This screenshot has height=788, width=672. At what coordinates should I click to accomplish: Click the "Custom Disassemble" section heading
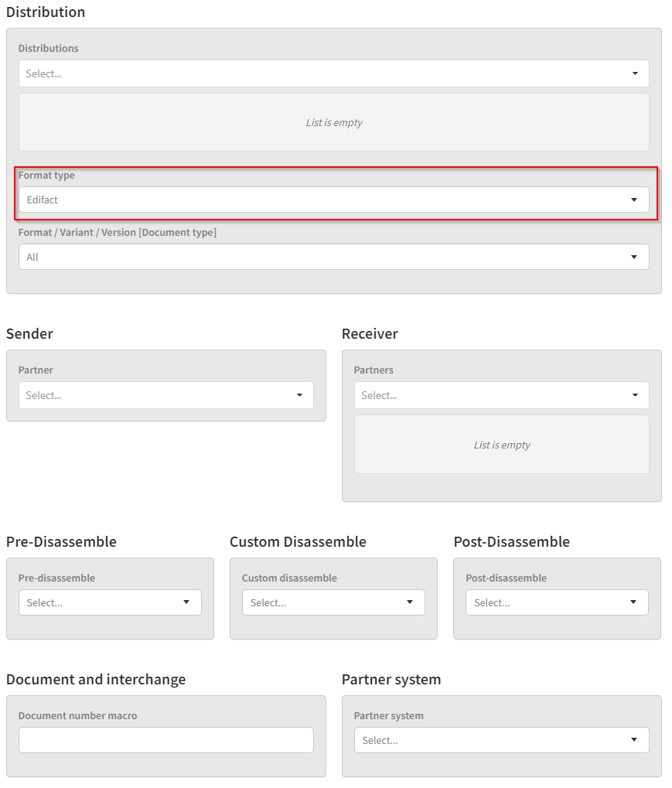298,542
